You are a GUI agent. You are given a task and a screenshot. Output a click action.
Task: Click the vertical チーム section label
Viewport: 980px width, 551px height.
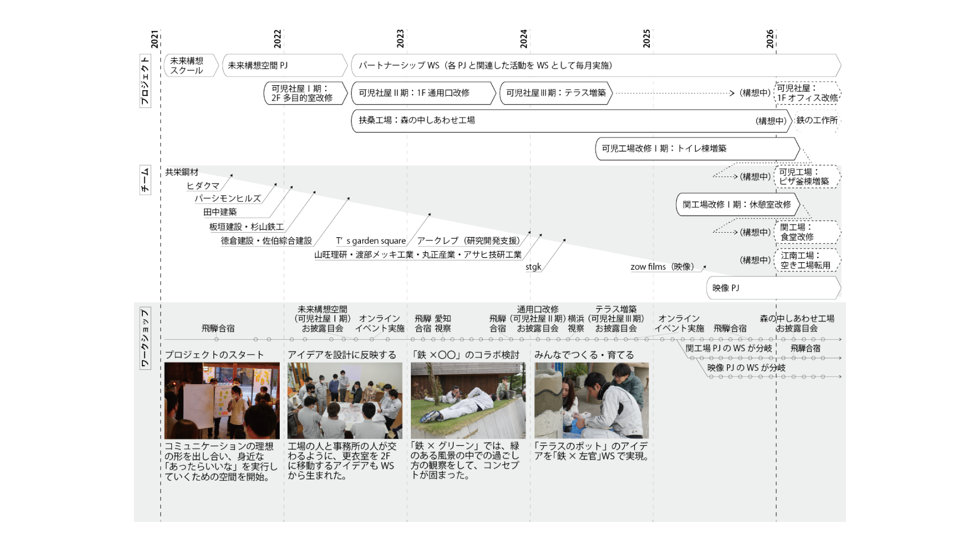(x=145, y=180)
